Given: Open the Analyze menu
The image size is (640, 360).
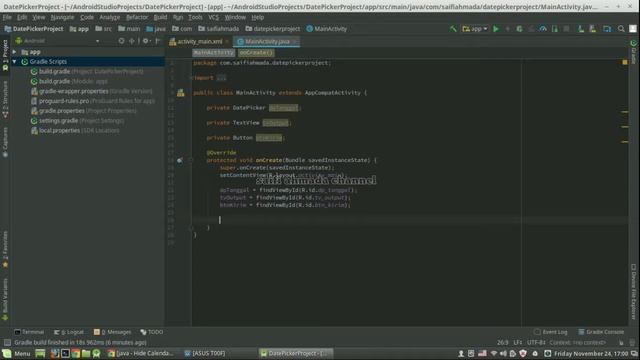Looking at the screenshot, I should pos(110,17).
